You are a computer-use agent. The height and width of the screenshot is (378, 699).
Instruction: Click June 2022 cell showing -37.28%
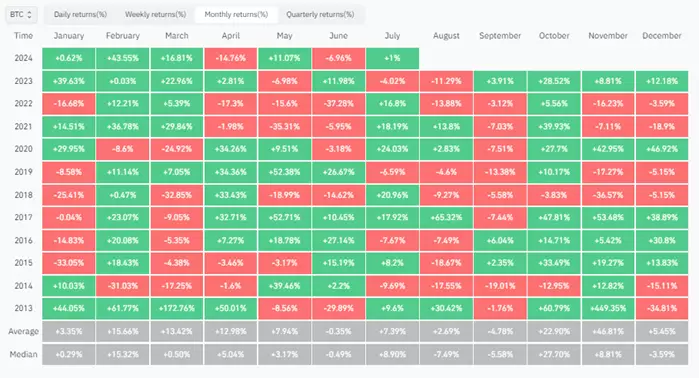pyautogui.click(x=338, y=104)
